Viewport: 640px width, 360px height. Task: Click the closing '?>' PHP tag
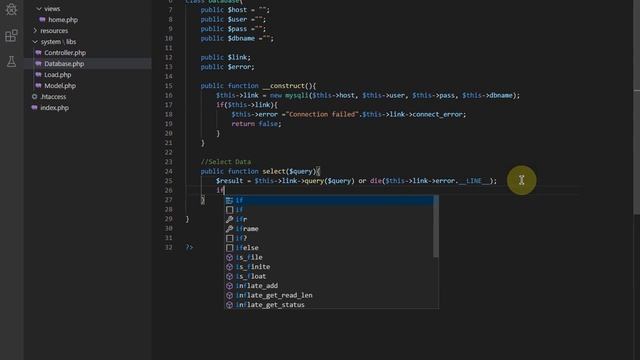tap(189, 247)
